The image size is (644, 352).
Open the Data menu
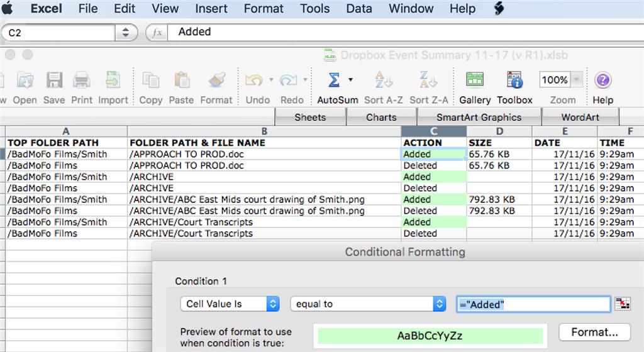[x=359, y=8]
